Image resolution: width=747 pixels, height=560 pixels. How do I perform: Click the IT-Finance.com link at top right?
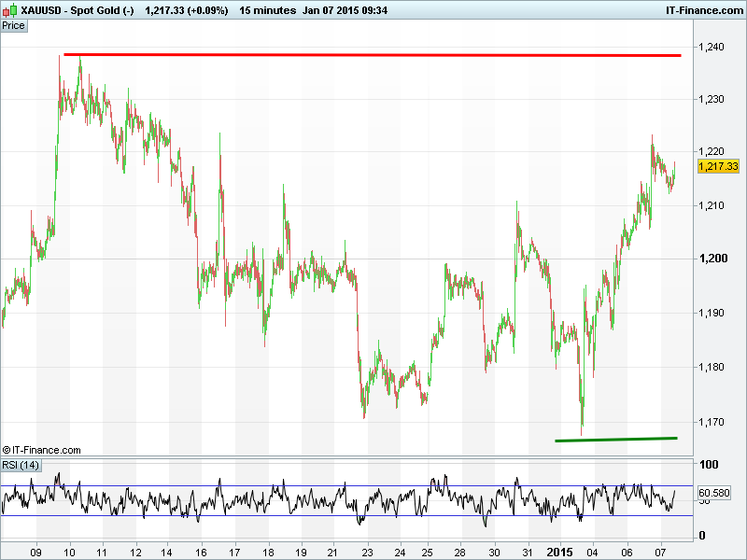pyautogui.click(x=700, y=10)
